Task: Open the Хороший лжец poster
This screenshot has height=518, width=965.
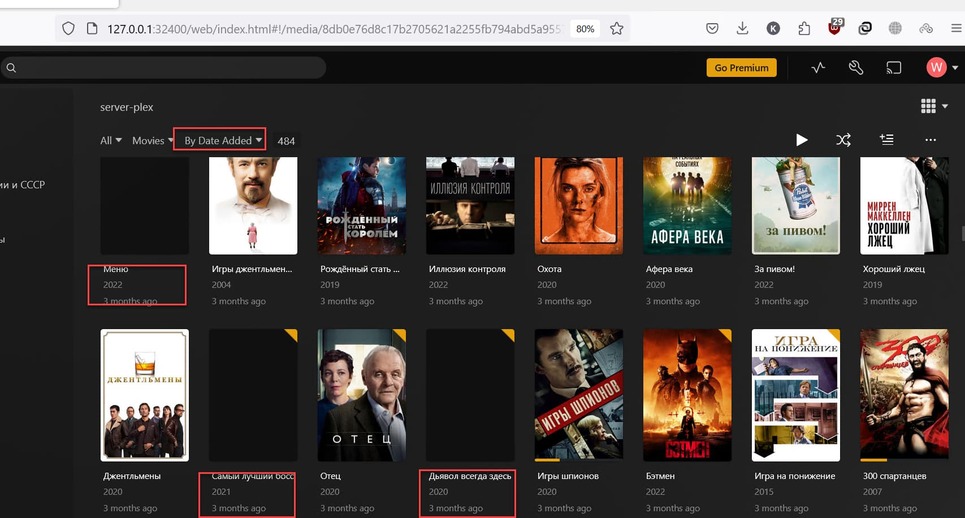Action: (904, 205)
